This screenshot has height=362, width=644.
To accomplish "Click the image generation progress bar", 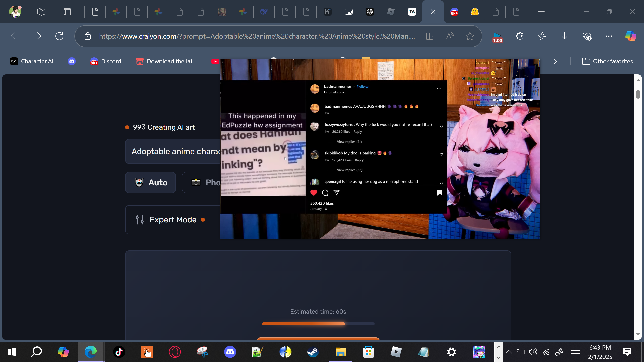I will coord(318,324).
